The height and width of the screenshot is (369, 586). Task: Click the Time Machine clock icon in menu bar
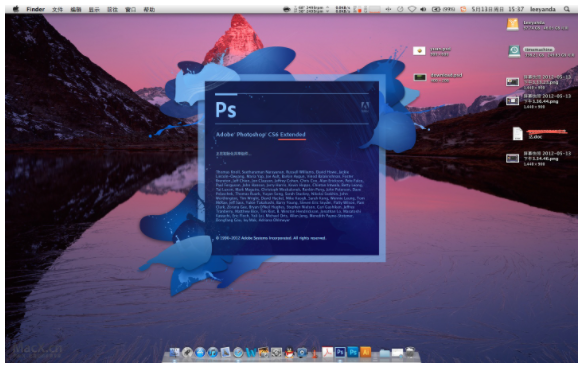coord(401,9)
